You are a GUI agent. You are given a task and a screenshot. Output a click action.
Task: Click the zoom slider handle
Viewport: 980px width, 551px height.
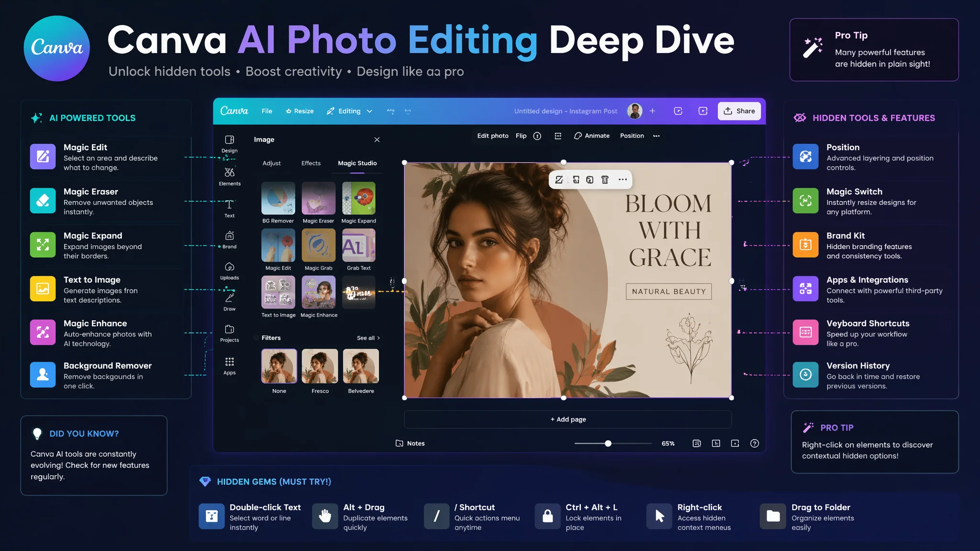coord(608,443)
